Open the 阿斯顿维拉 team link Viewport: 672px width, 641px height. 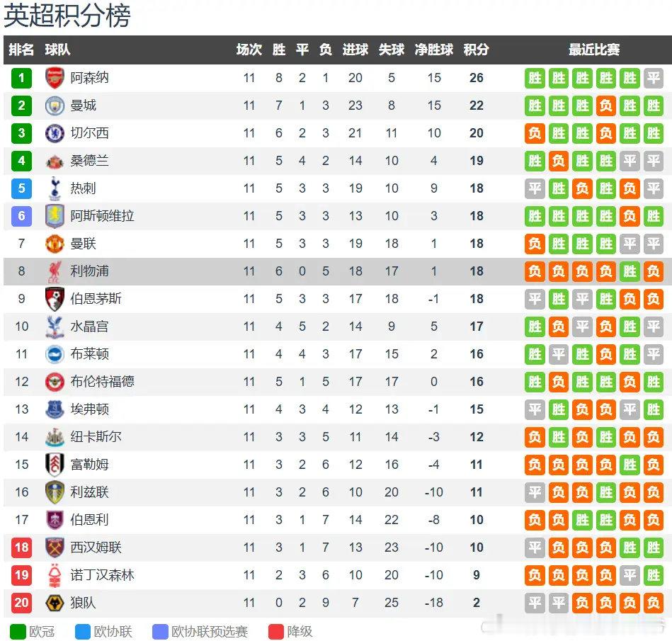pos(102,216)
